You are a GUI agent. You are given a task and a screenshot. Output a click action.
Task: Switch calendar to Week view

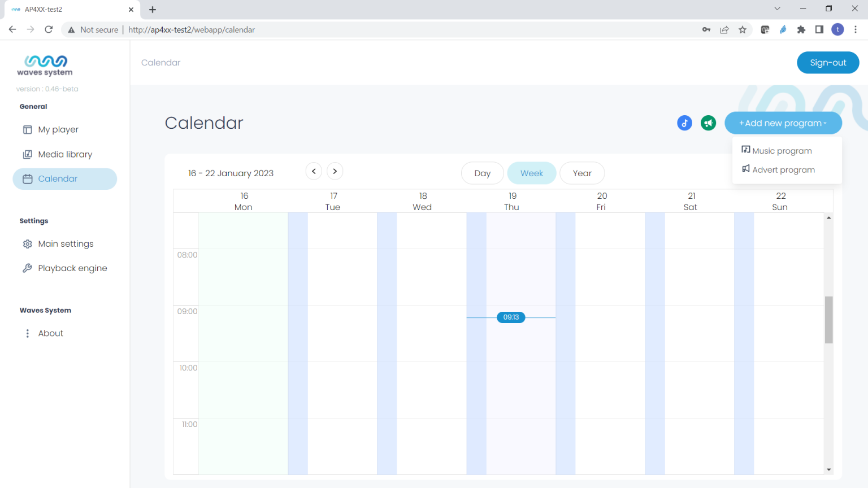(x=531, y=173)
